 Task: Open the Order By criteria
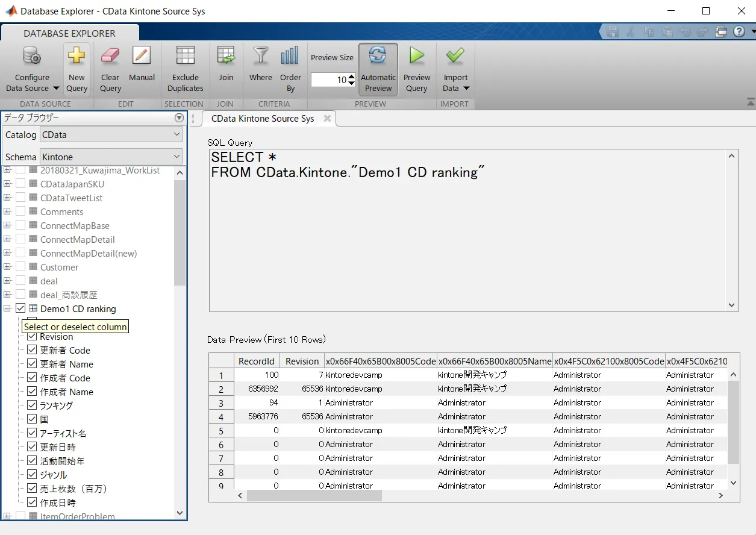point(290,67)
